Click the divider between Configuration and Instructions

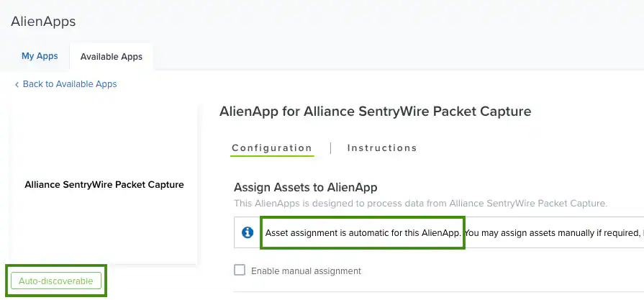click(330, 148)
